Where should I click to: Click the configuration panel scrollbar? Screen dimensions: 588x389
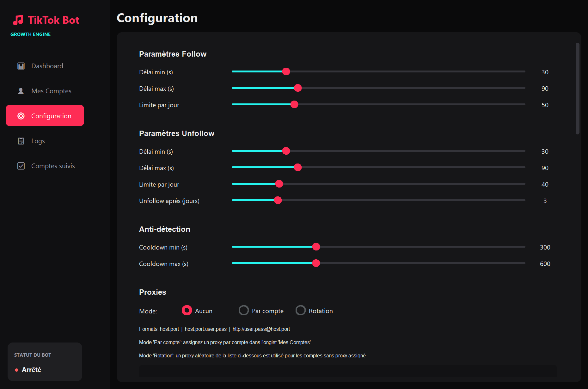578,89
